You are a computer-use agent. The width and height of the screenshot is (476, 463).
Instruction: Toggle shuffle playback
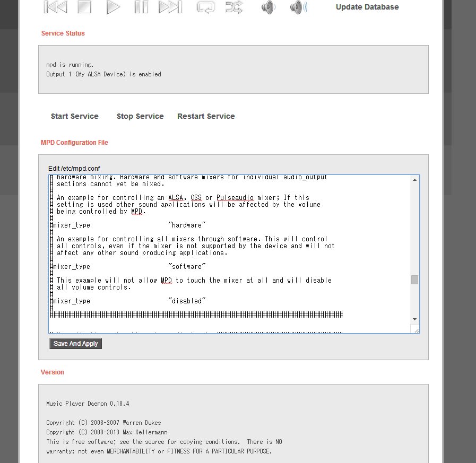point(234,7)
